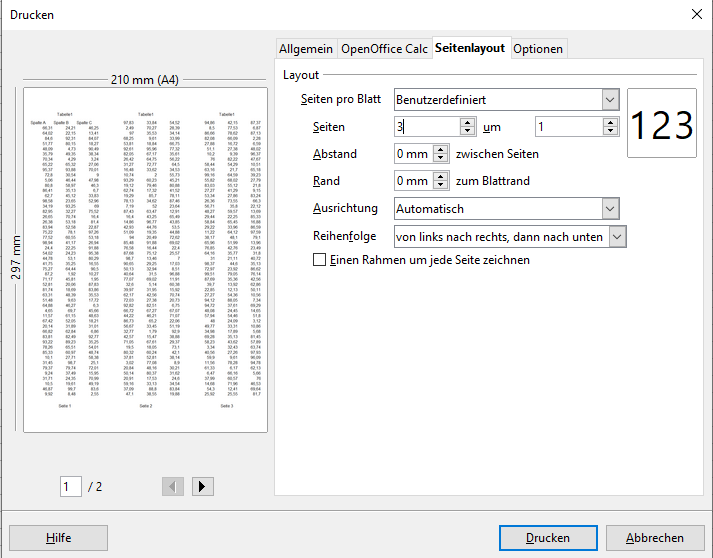Image resolution: width=713 pixels, height=558 pixels.
Task: Open Hilfe help button
Action: click(x=58, y=537)
